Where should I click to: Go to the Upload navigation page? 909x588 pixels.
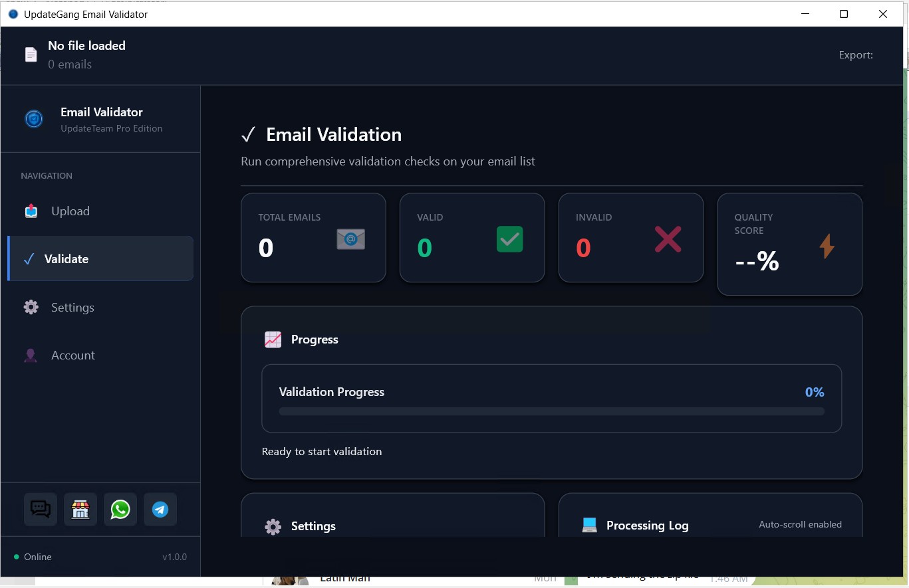click(x=70, y=211)
